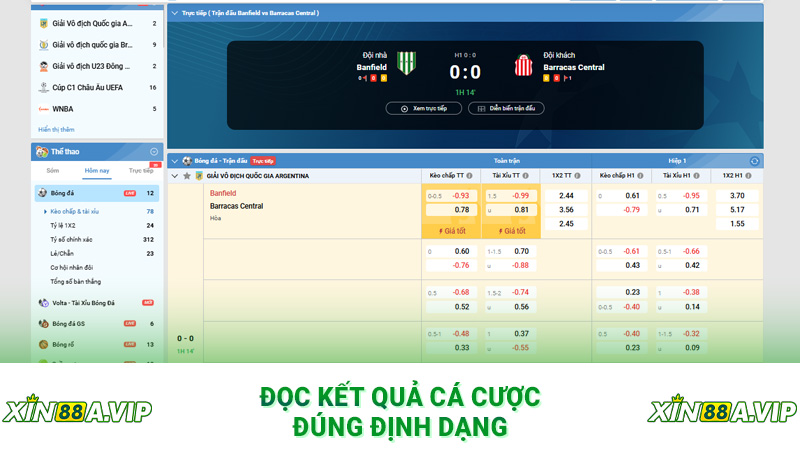Star the Argentina league as favorite
Image resolution: width=800 pixels, height=450 pixels.
pyautogui.click(x=186, y=176)
